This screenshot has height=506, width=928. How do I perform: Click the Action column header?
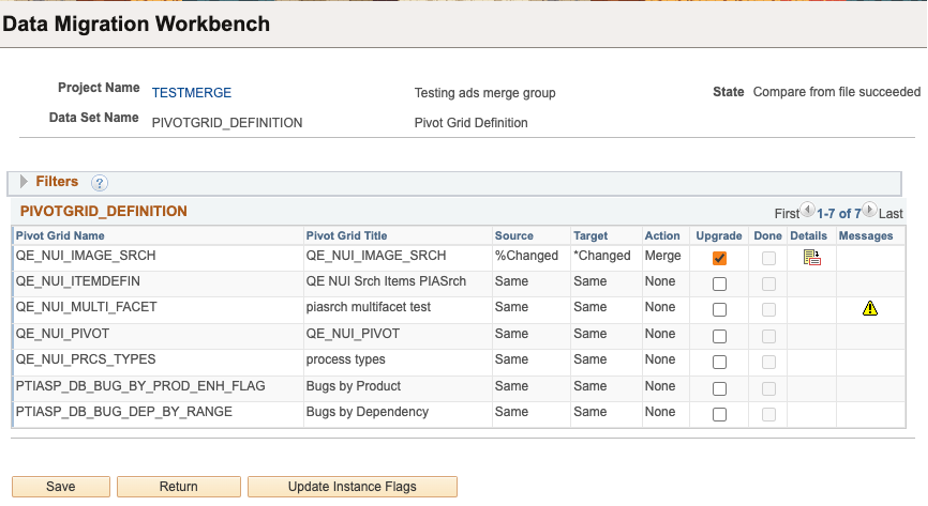point(662,236)
